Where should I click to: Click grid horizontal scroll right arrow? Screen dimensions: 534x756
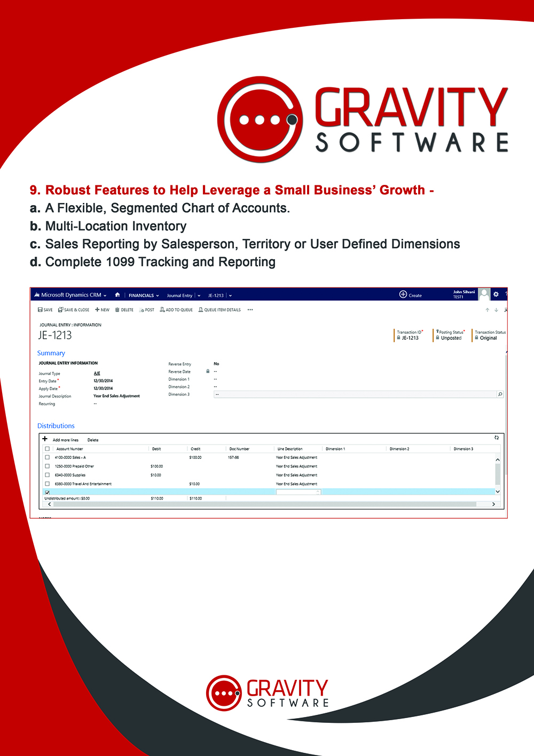coord(493,504)
